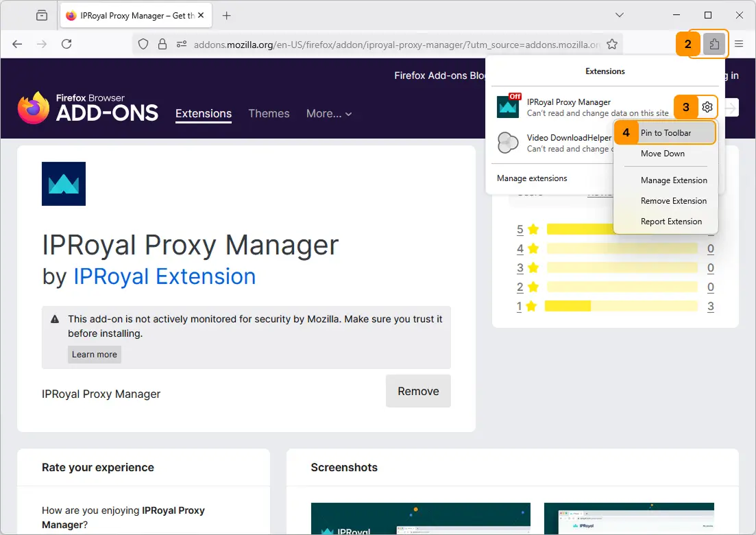
Task: Click the 'Rate your experience' heading
Action: point(98,468)
